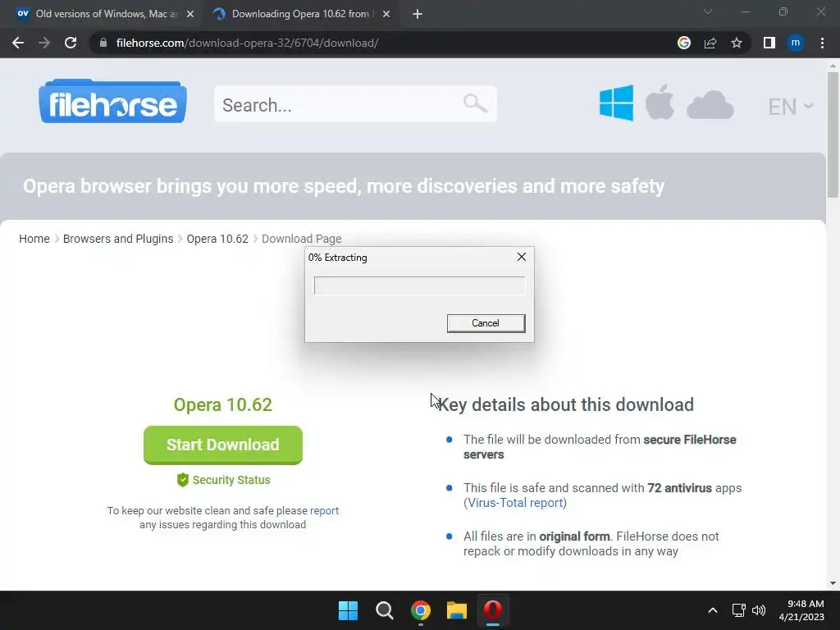840x630 pixels.
Task: Close the '0% Extracting' dialog
Action: (x=521, y=257)
